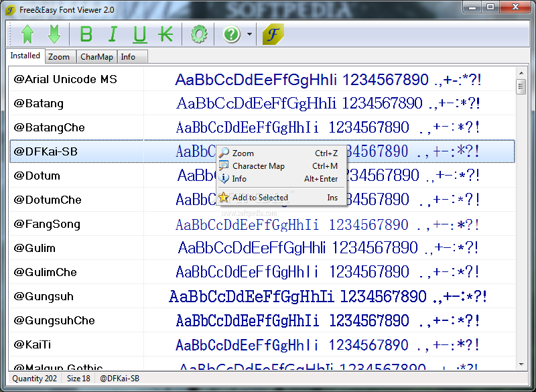The image size is (536, 392).
Task: Click the @Arial Unicode MS sample text
Action: coord(328,80)
